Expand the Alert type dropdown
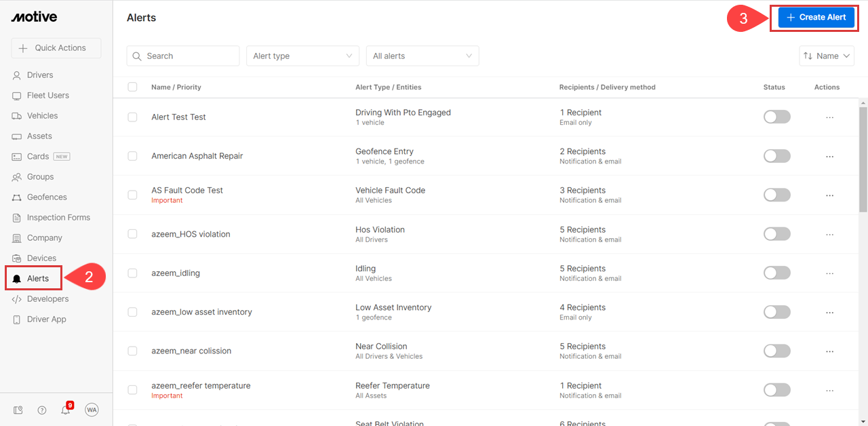The image size is (868, 426). (302, 56)
